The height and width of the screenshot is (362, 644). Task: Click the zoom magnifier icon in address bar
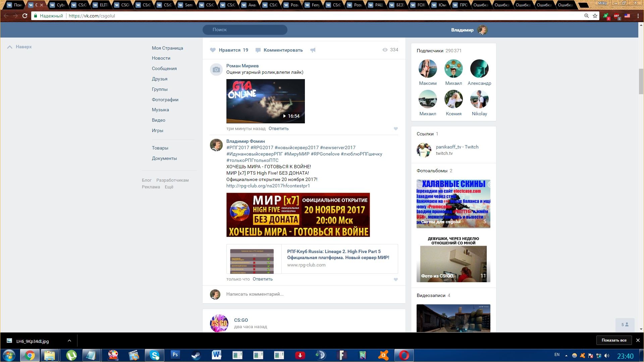586,16
